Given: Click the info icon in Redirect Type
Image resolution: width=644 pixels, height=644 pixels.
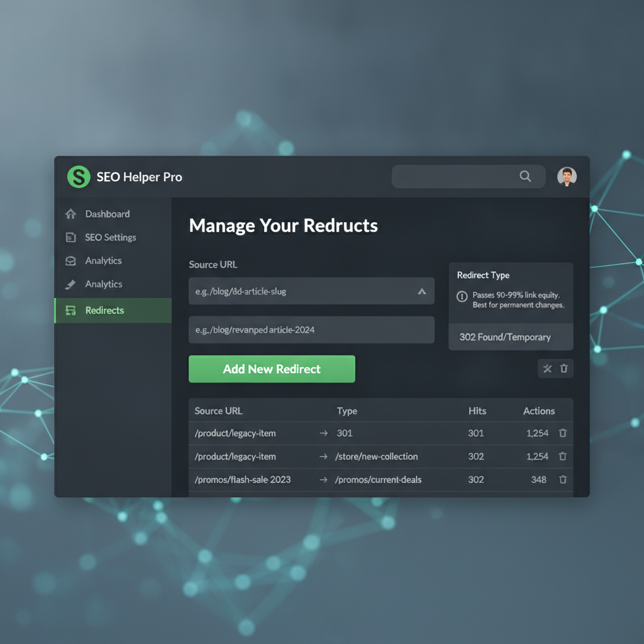Looking at the screenshot, I should [462, 296].
